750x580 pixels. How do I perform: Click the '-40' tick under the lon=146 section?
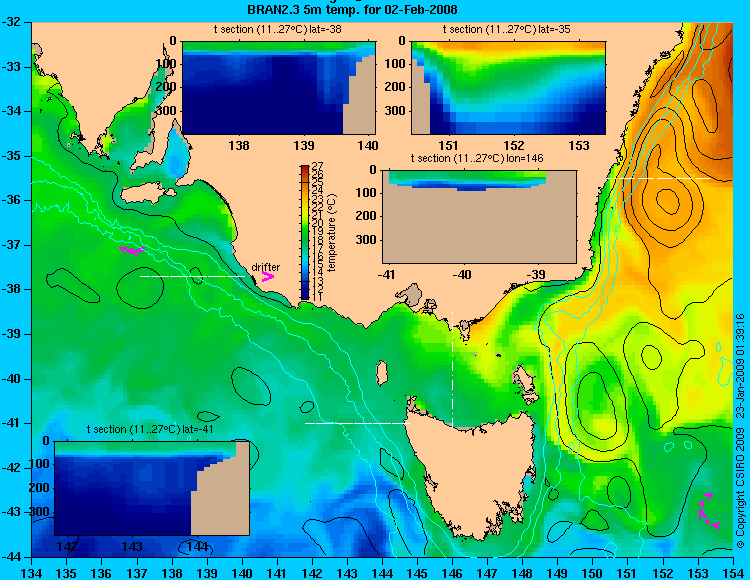point(462,274)
